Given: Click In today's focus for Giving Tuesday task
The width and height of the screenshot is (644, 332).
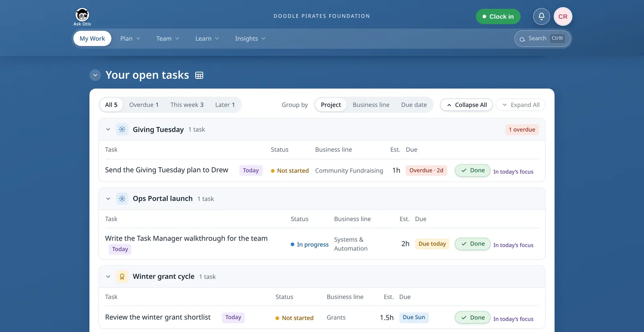Looking at the screenshot, I should pyautogui.click(x=513, y=172).
